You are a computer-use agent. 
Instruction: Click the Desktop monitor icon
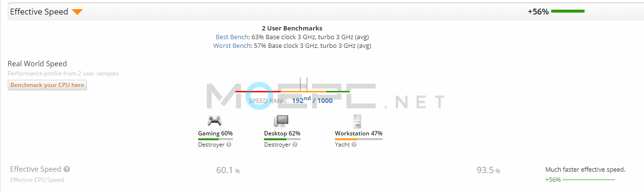pyautogui.click(x=281, y=121)
